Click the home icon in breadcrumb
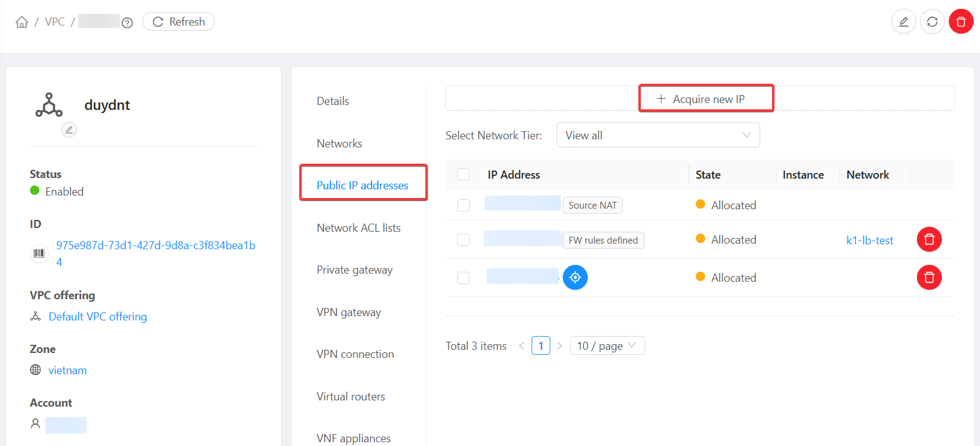Viewport: 980px width, 446px height. [x=22, y=22]
